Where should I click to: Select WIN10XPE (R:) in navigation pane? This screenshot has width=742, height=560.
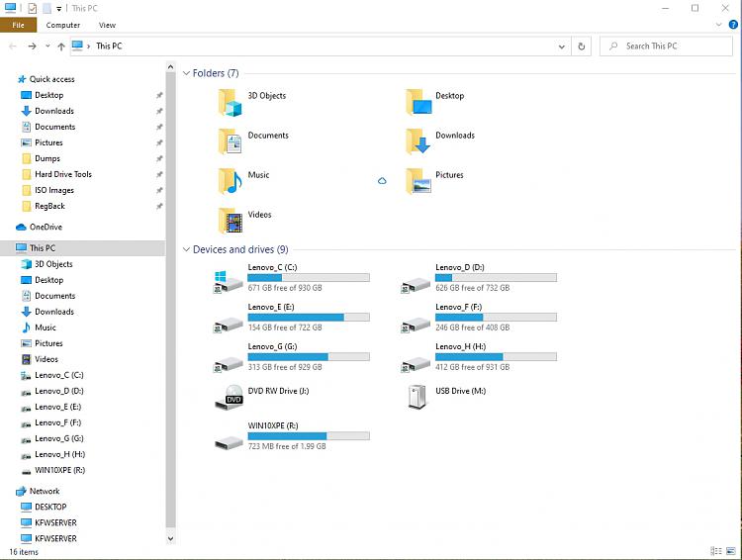click(x=59, y=470)
